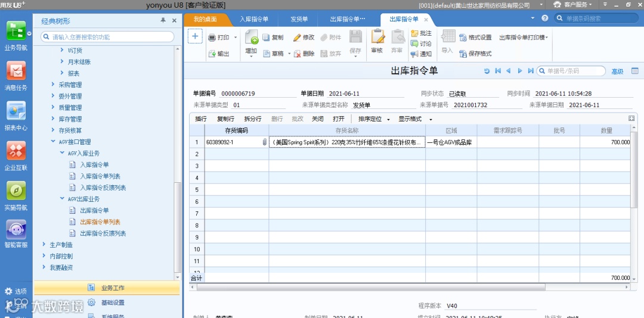
Task: Expand the 库存管理 tree node
Action: 53,119
